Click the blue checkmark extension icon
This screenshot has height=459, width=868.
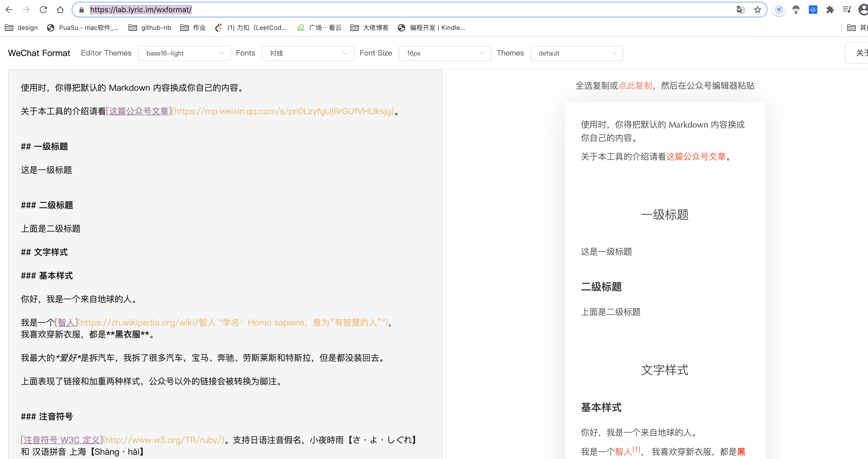click(813, 9)
